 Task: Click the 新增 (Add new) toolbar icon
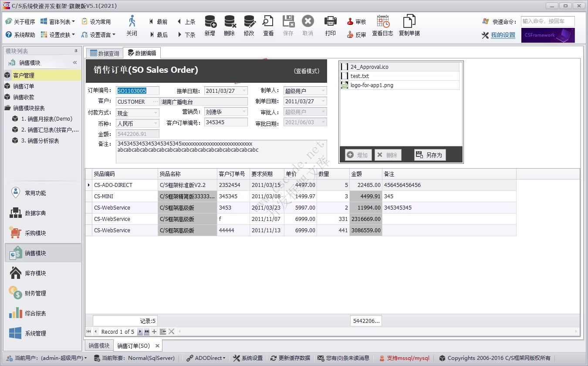pos(210,22)
